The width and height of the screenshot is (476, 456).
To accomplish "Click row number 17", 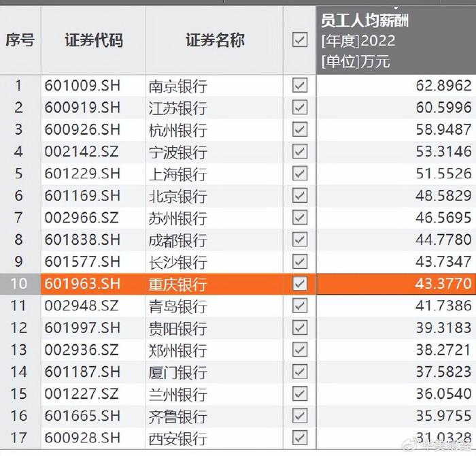I will pyautogui.click(x=18, y=438).
